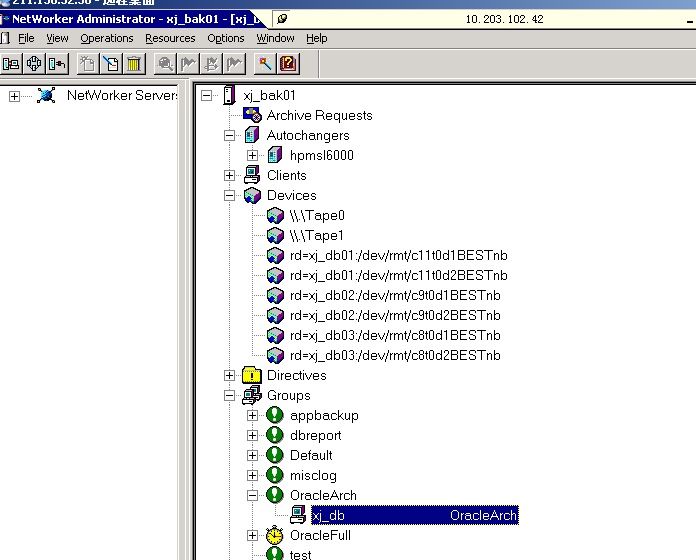Click the Groups computers icon
This screenshot has height=560, width=696.
coord(252,395)
